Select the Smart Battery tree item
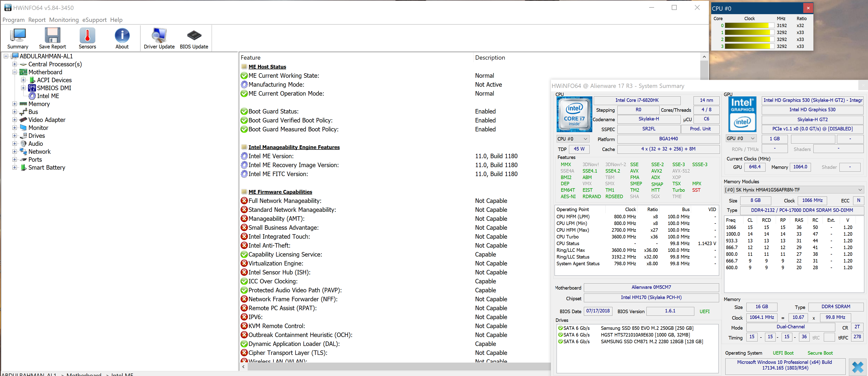 pos(46,168)
